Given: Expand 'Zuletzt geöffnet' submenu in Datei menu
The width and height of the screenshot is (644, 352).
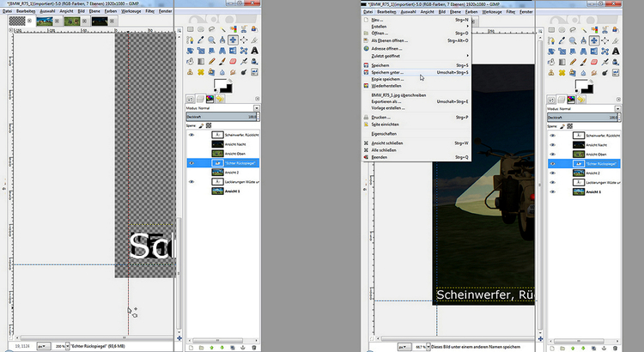Looking at the screenshot, I should point(416,56).
